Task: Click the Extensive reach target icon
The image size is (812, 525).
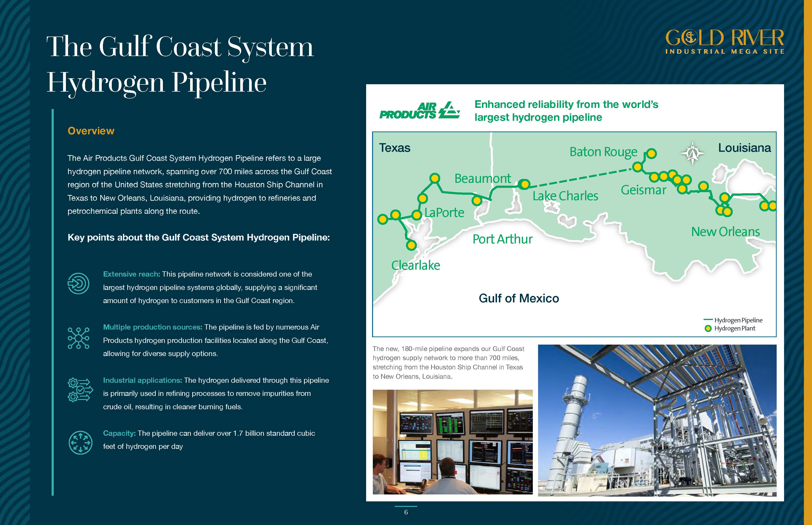Action: point(79,283)
